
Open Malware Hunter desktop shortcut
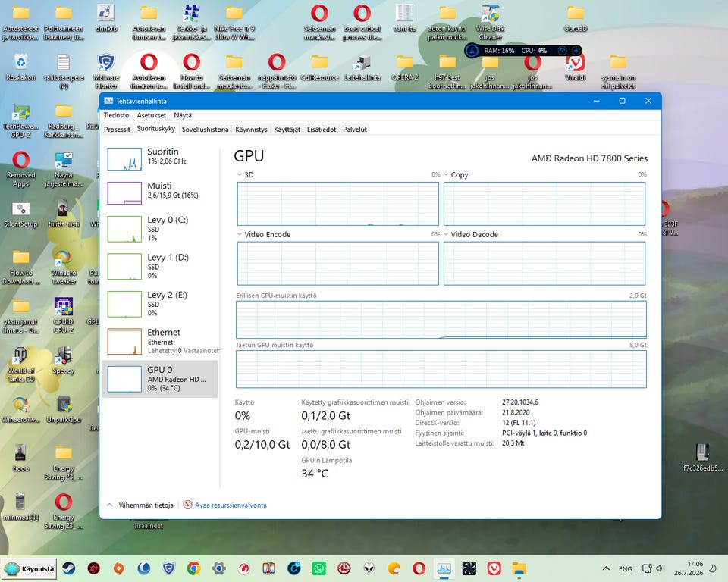tap(106, 71)
